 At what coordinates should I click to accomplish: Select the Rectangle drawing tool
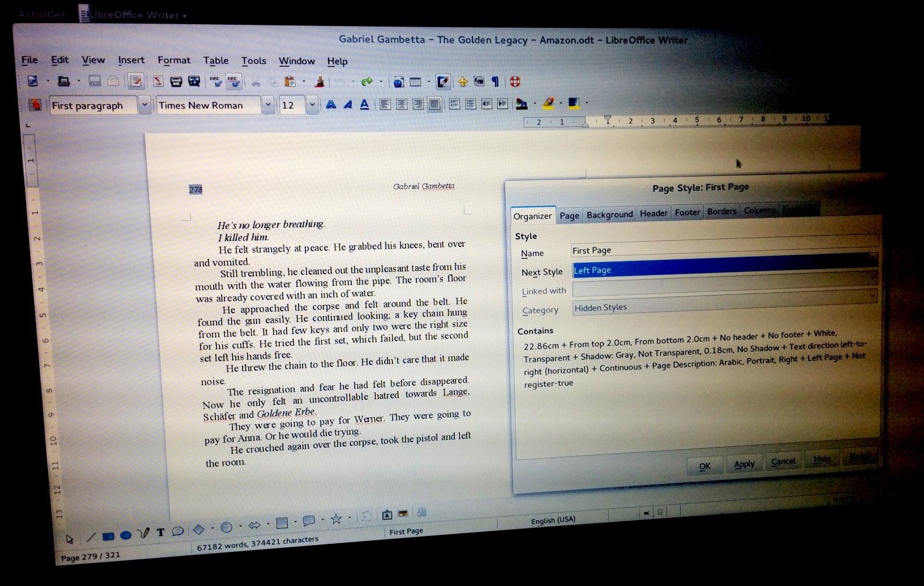click(x=108, y=536)
